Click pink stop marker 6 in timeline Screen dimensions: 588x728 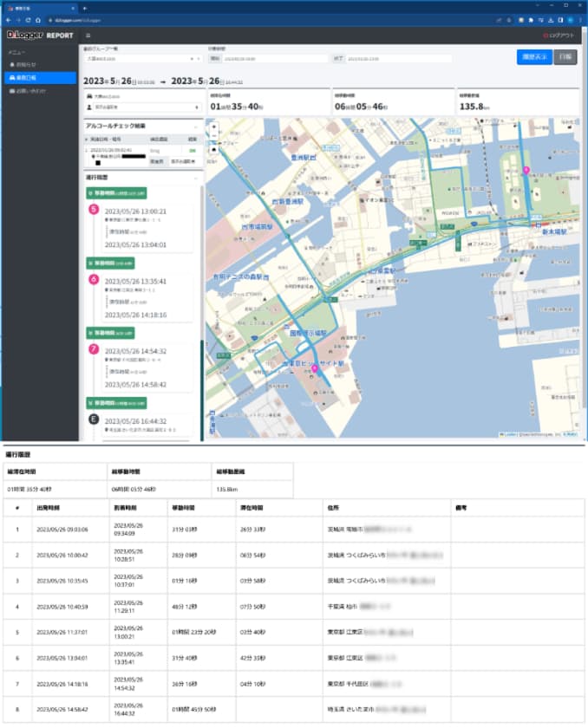pos(94,279)
